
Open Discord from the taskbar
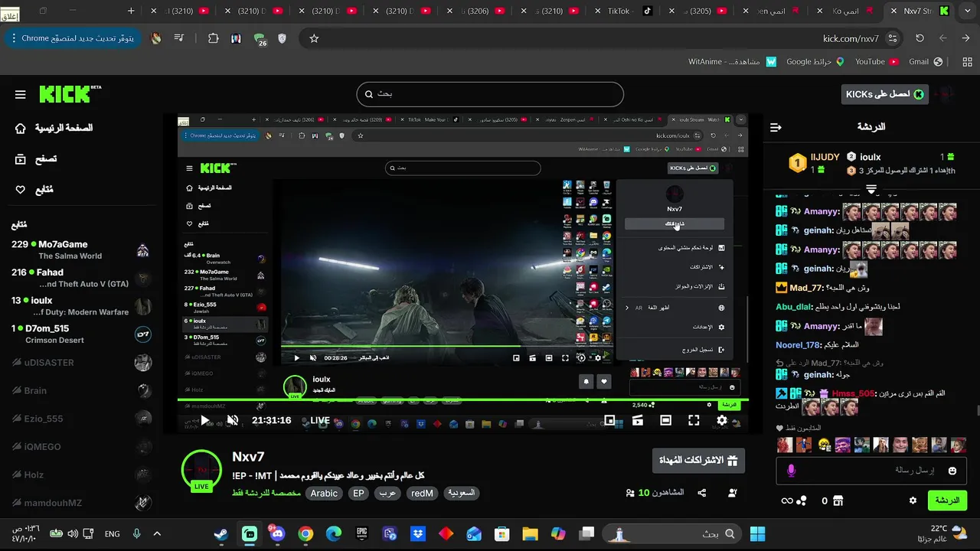click(276, 533)
